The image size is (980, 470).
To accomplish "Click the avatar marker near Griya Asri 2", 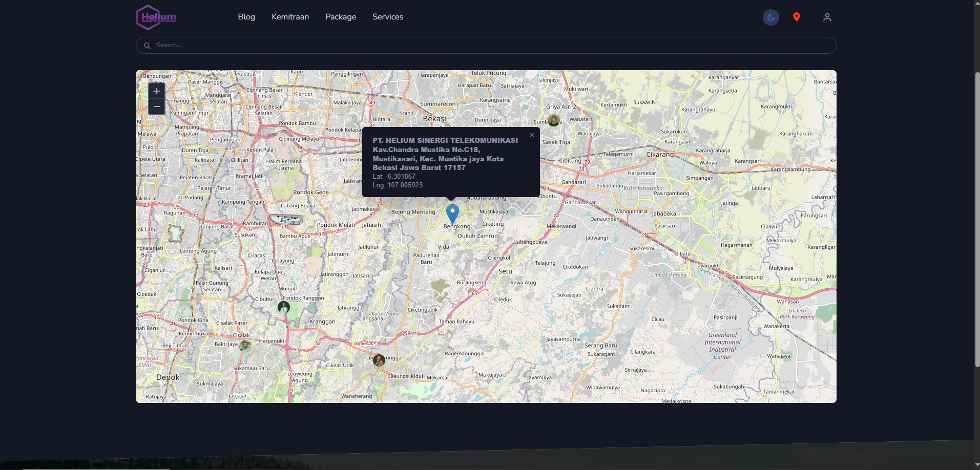I will tap(554, 120).
